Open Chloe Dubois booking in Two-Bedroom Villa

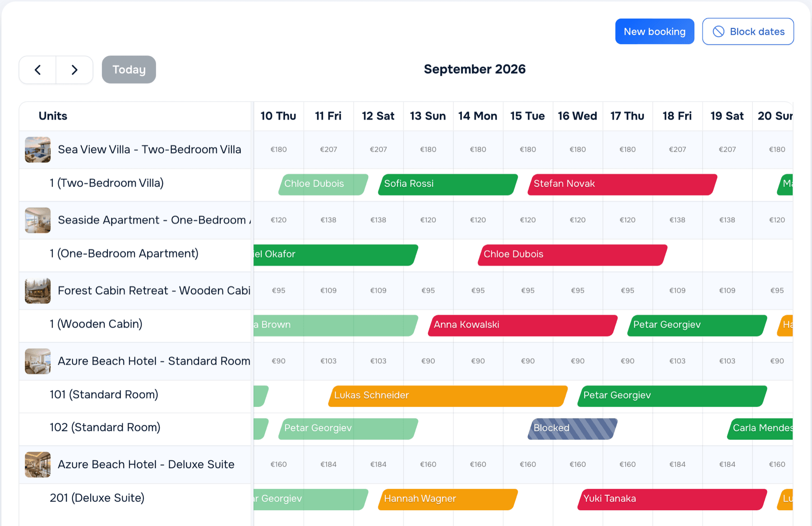click(323, 184)
